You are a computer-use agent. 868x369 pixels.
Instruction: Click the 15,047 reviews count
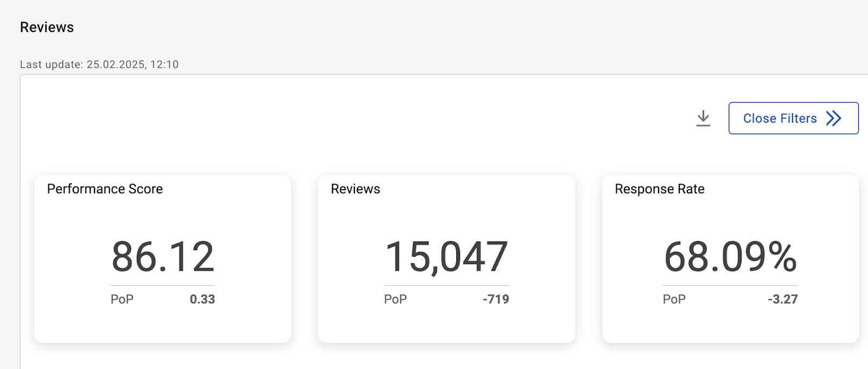(446, 257)
